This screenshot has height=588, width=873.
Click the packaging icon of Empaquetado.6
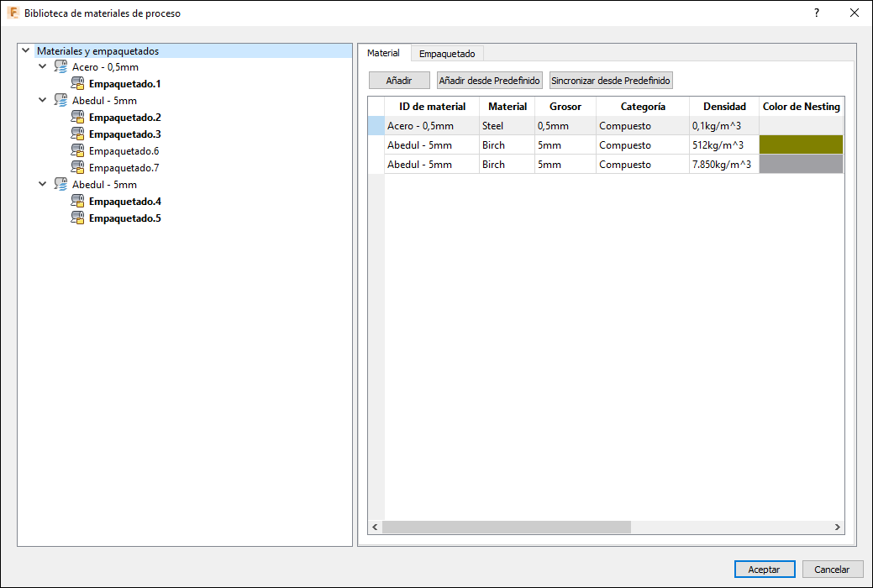point(77,151)
